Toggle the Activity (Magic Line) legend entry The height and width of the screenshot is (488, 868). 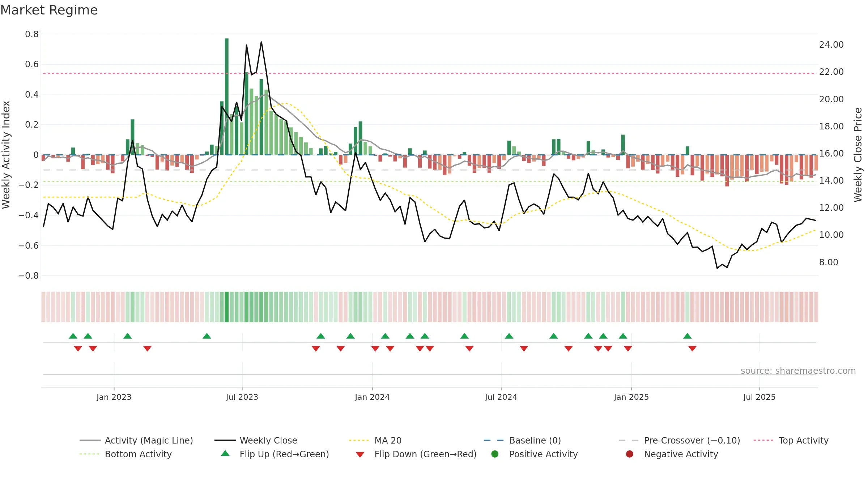pos(136,440)
